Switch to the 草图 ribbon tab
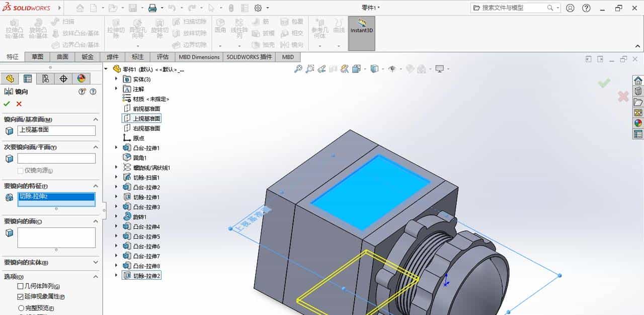 [37, 57]
